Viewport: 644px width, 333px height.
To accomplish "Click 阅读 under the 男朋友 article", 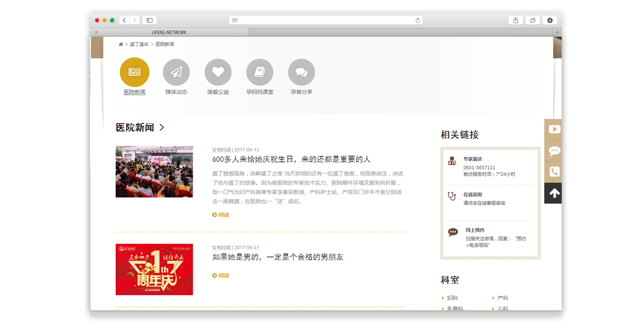I will (221, 276).
